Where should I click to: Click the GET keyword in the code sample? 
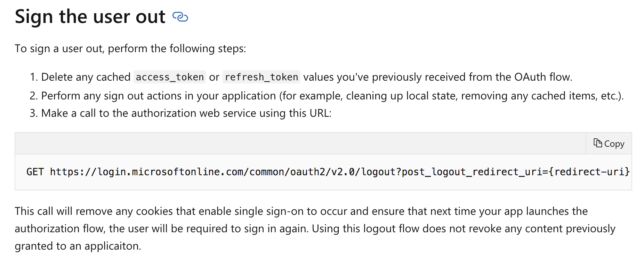(35, 171)
